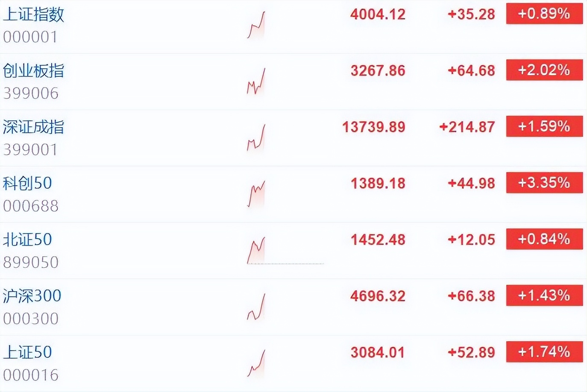The height and width of the screenshot is (392, 587).
Task: Click the 上证50 mini trend chart
Action: tap(256, 363)
